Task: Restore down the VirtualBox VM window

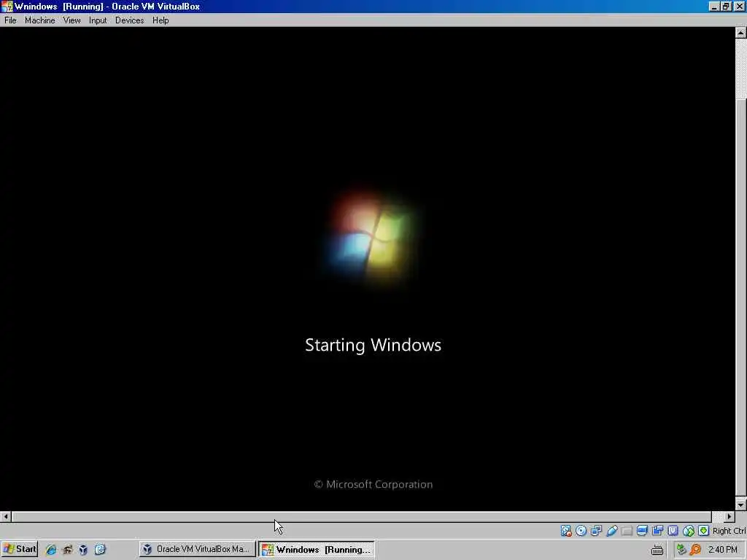Action: pos(726,6)
